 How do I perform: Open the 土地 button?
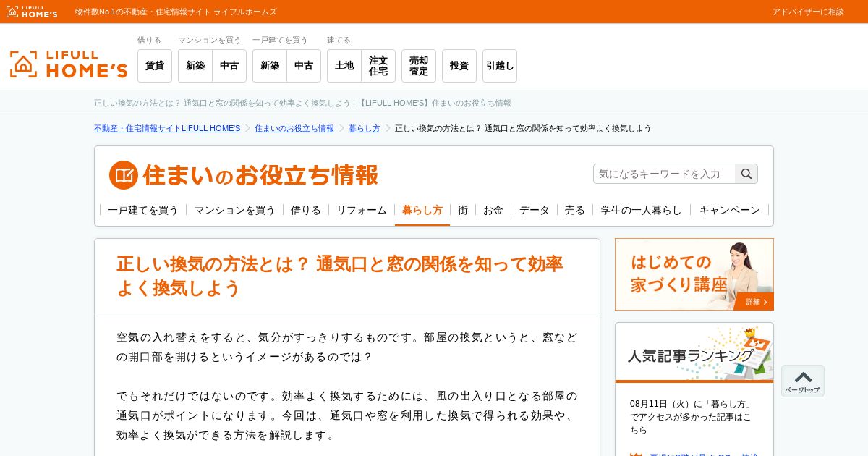344,66
